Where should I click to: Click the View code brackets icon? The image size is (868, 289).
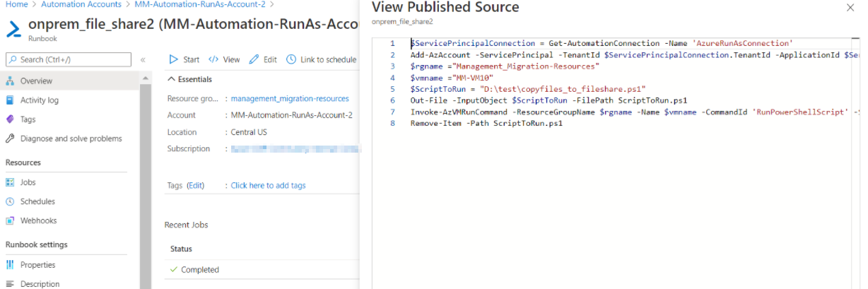(213, 60)
